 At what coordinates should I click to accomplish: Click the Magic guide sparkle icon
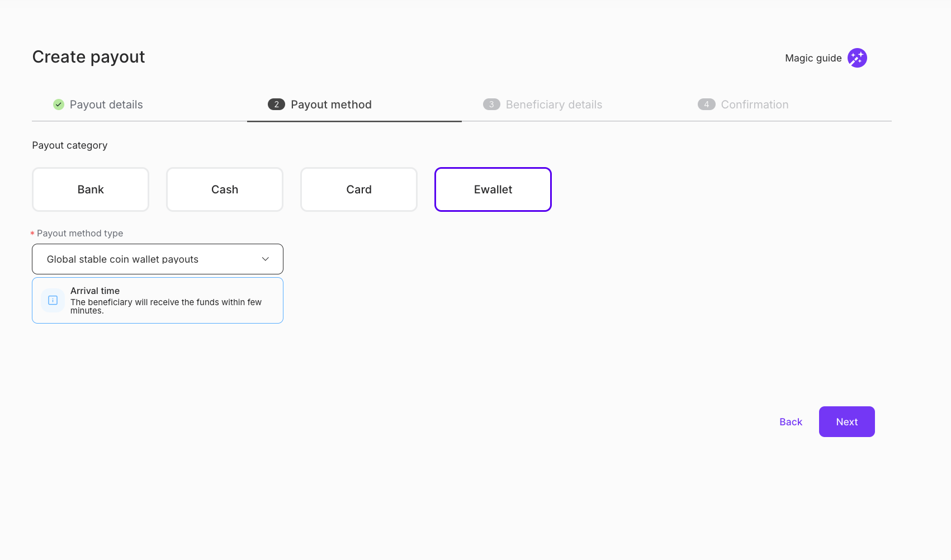[x=857, y=58]
